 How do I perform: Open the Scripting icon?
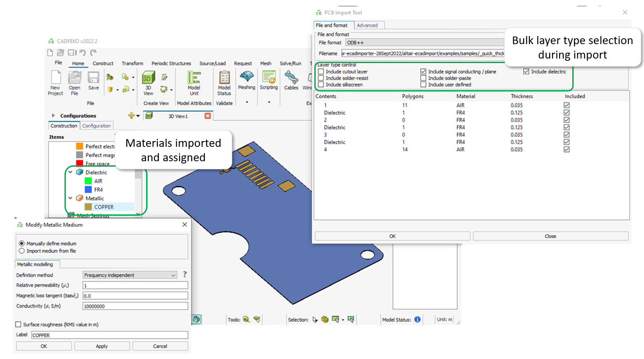coord(269,77)
